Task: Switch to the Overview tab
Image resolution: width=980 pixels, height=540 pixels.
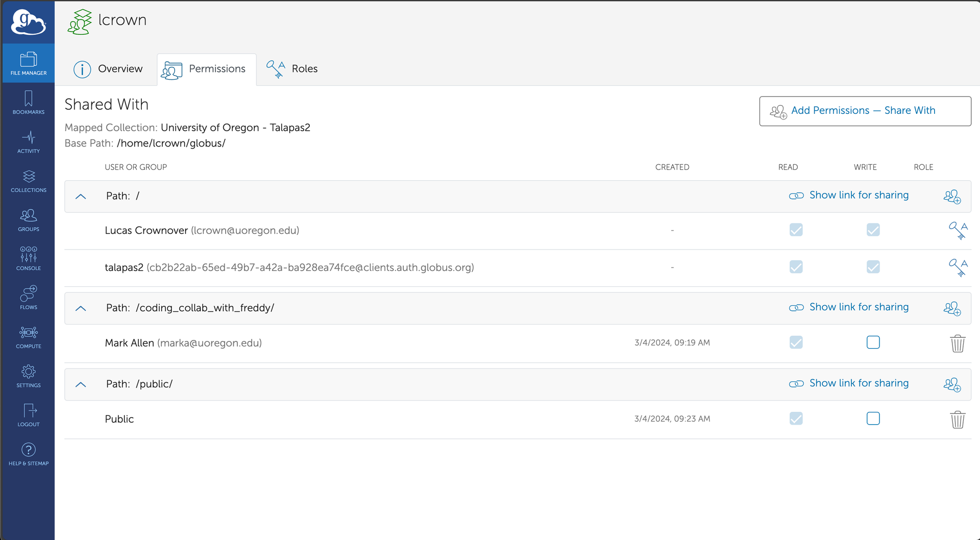Action: 108,69
